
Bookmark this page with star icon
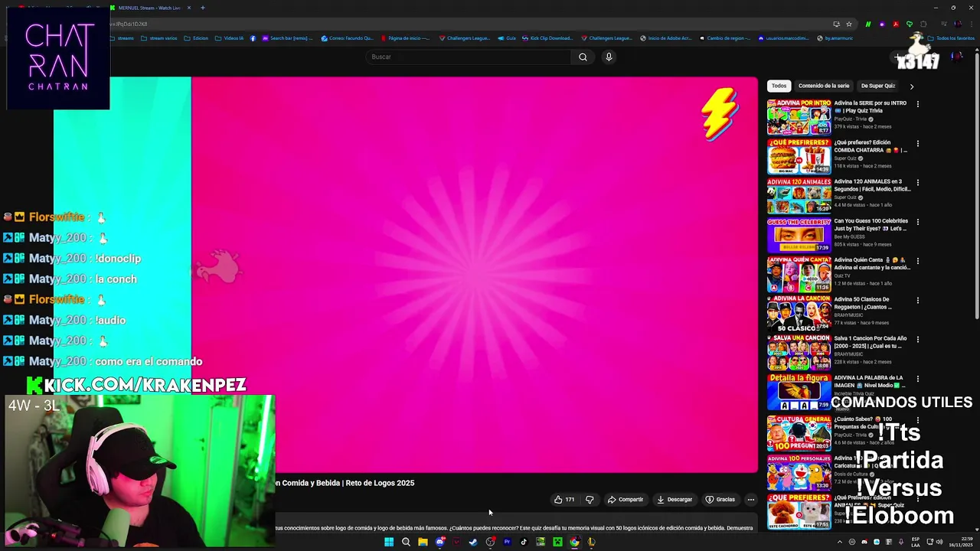(x=848, y=24)
